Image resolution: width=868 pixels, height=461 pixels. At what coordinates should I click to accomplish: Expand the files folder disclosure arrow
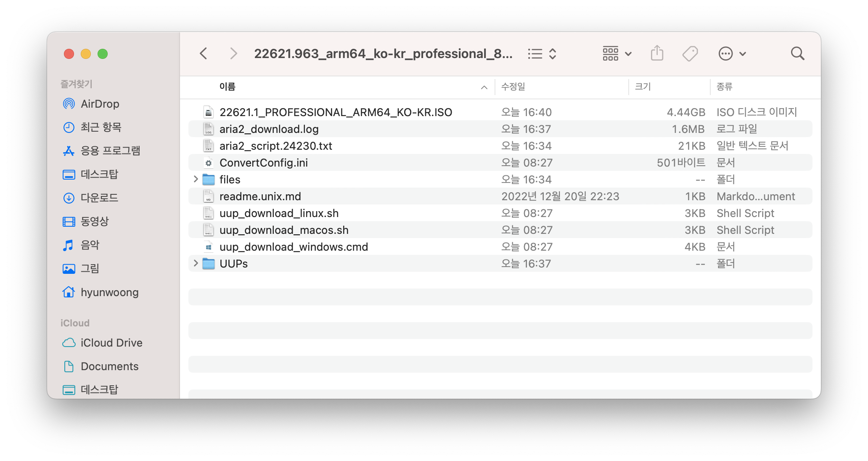(196, 179)
